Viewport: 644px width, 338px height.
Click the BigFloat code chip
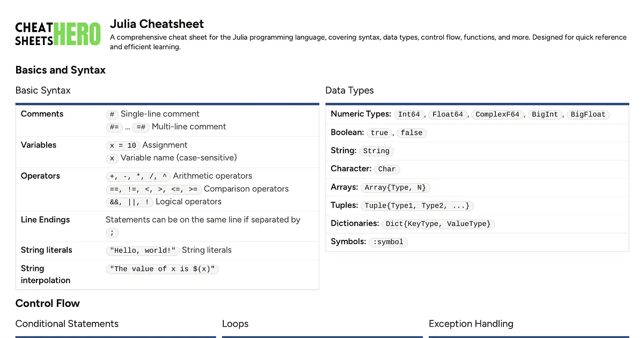coord(588,114)
